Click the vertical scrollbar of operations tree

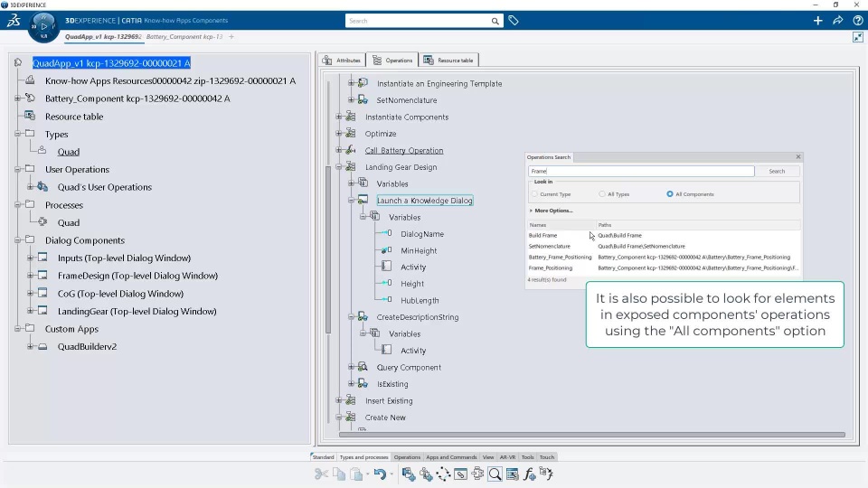(328, 249)
